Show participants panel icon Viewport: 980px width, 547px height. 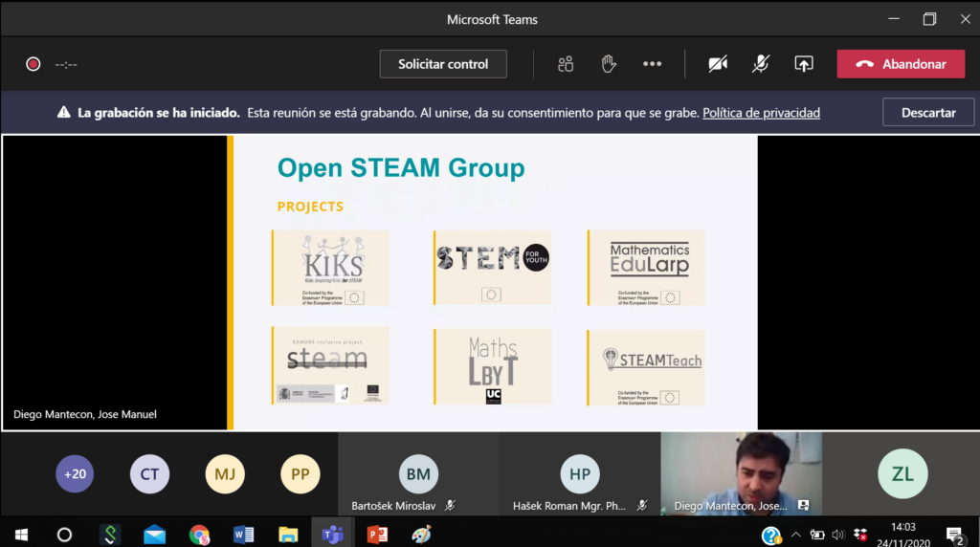pos(566,64)
